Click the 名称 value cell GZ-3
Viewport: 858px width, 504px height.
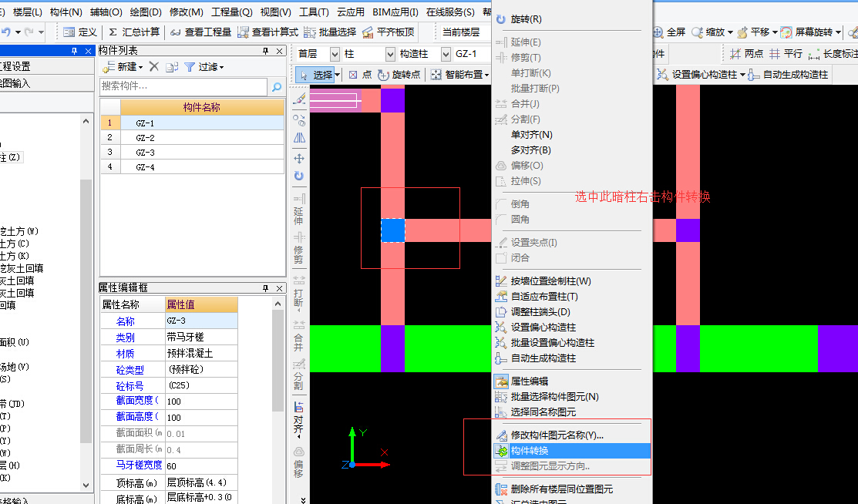(x=201, y=321)
